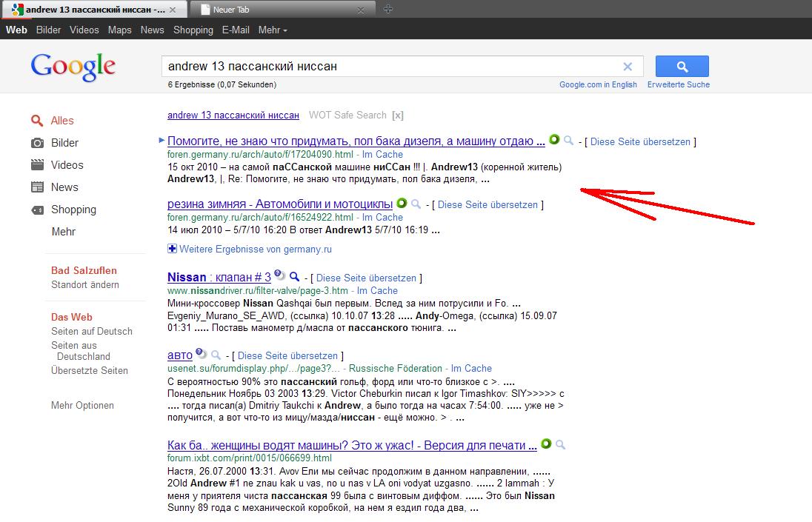Click WOT green icon for 'Как ба.. женщины' result
Image resolution: width=812 pixels, height=522 pixels.
pyautogui.click(x=546, y=444)
